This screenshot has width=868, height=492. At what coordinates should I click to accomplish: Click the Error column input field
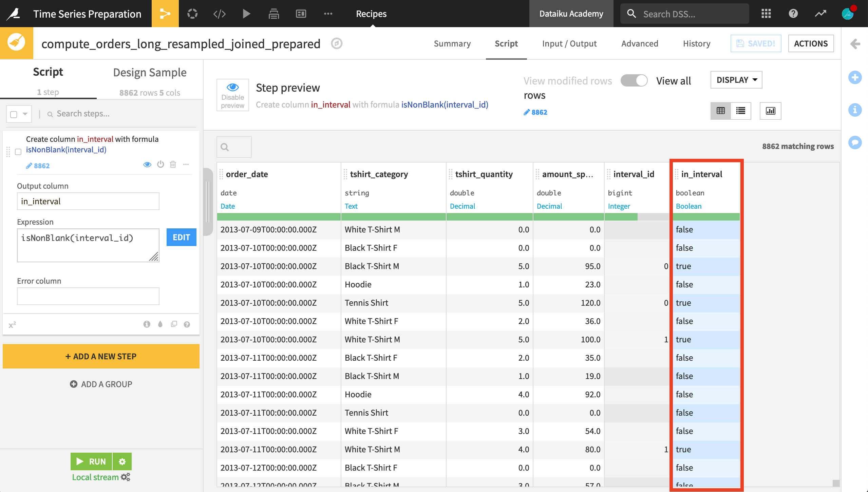point(88,296)
